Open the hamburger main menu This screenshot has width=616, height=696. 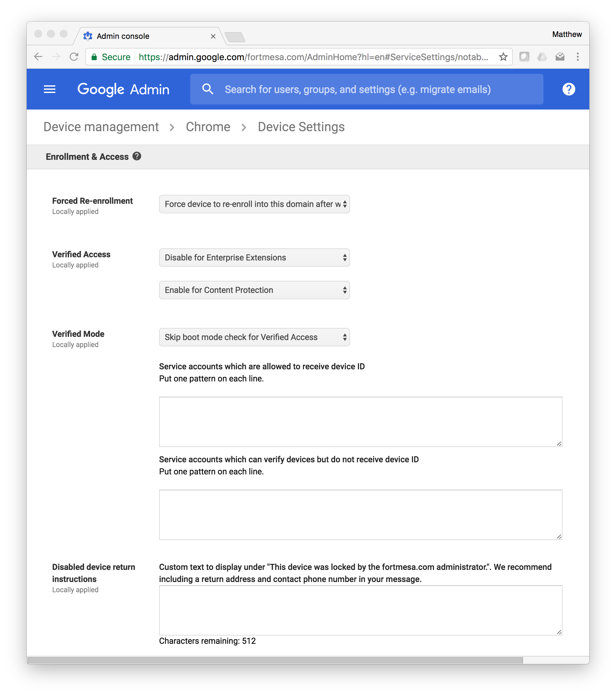(x=50, y=89)
